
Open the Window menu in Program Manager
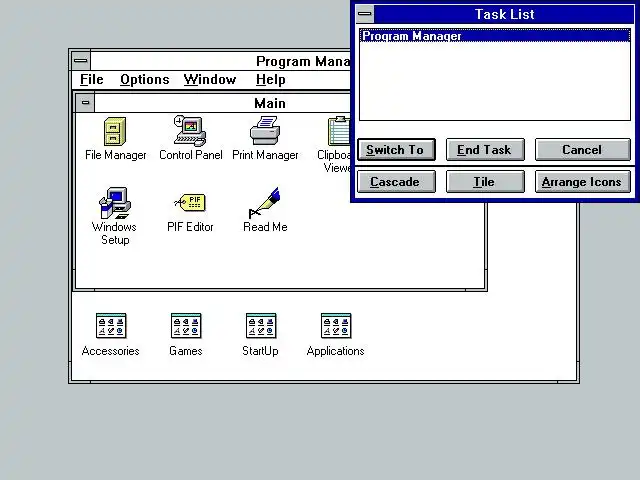click(x=210, y=80)
